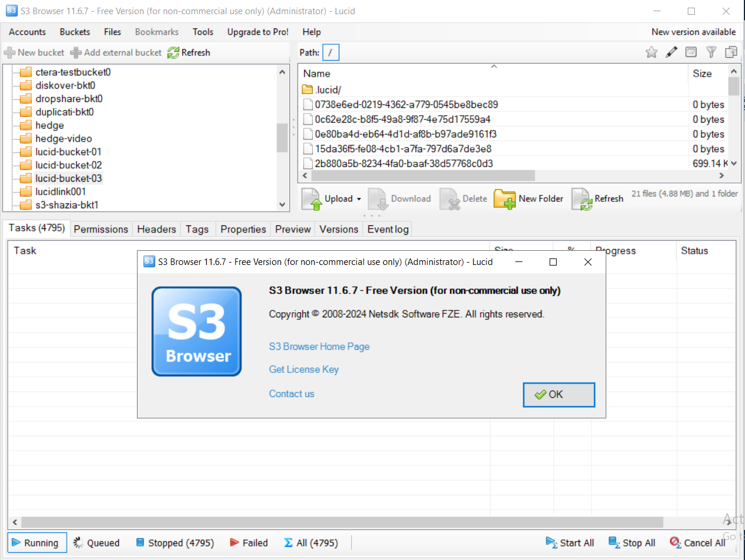Click the Delete icon in file toolbar
745x560 pixels.
450,199
